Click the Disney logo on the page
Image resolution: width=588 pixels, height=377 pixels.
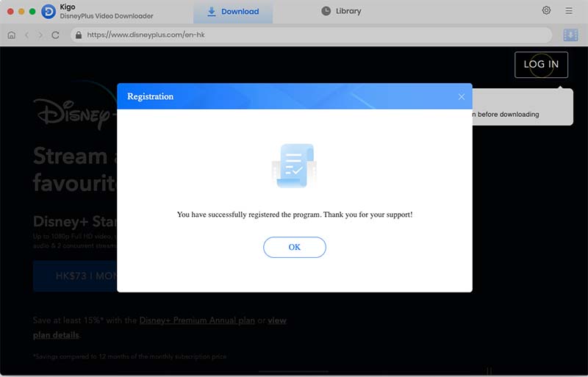pyautogui.click(x=75, y=112)
